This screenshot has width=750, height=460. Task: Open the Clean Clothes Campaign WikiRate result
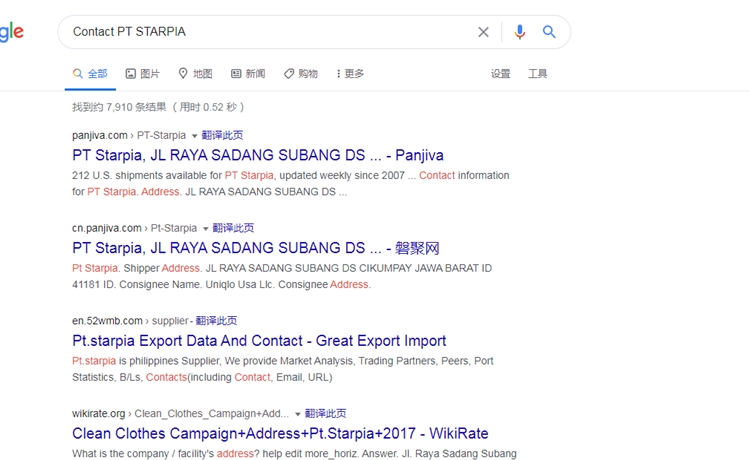(280, 433)
